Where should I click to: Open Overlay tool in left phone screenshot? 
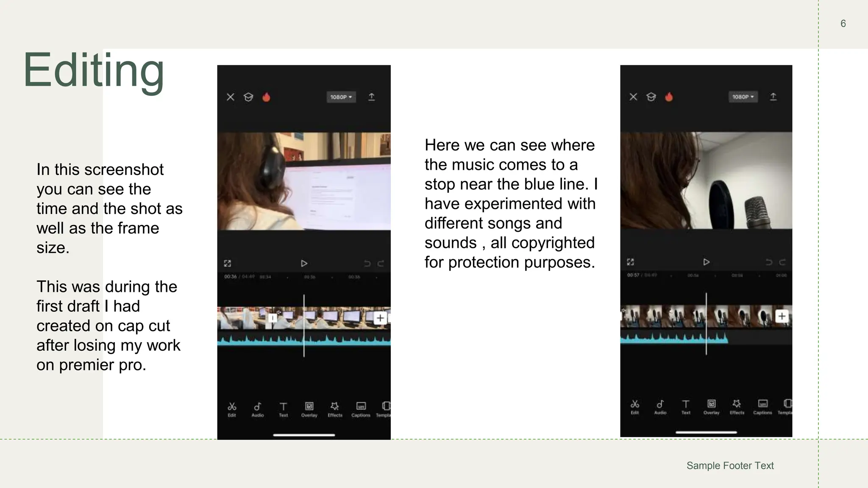[x=309, y=408]
